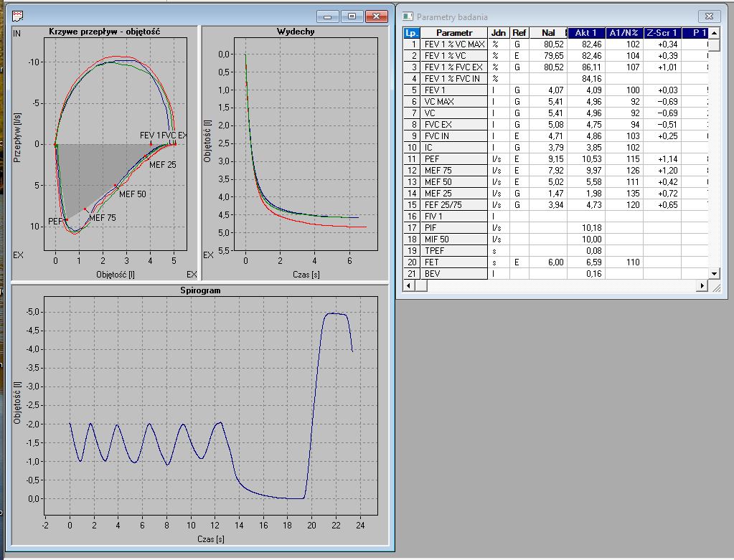
Task: Select the FEV 1 % FVC EX row
Action: point(555,67)
